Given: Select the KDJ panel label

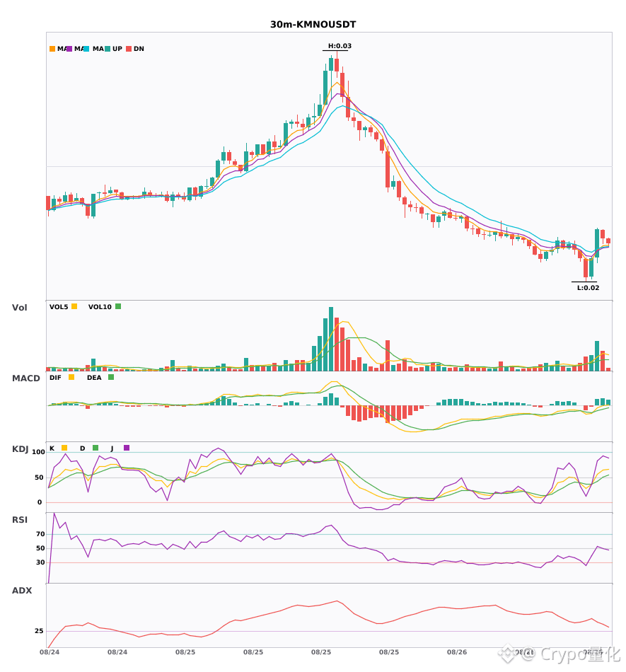Looking at the screenshot, I should (x=20, y=449).
